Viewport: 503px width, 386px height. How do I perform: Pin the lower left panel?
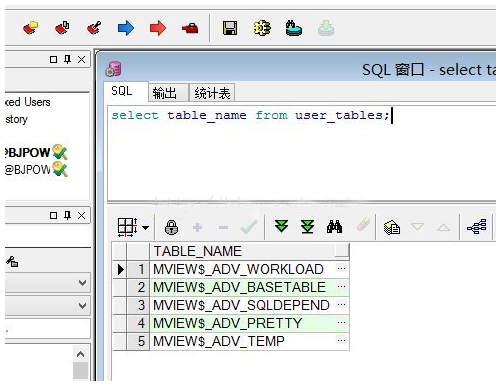click(67, 215)
